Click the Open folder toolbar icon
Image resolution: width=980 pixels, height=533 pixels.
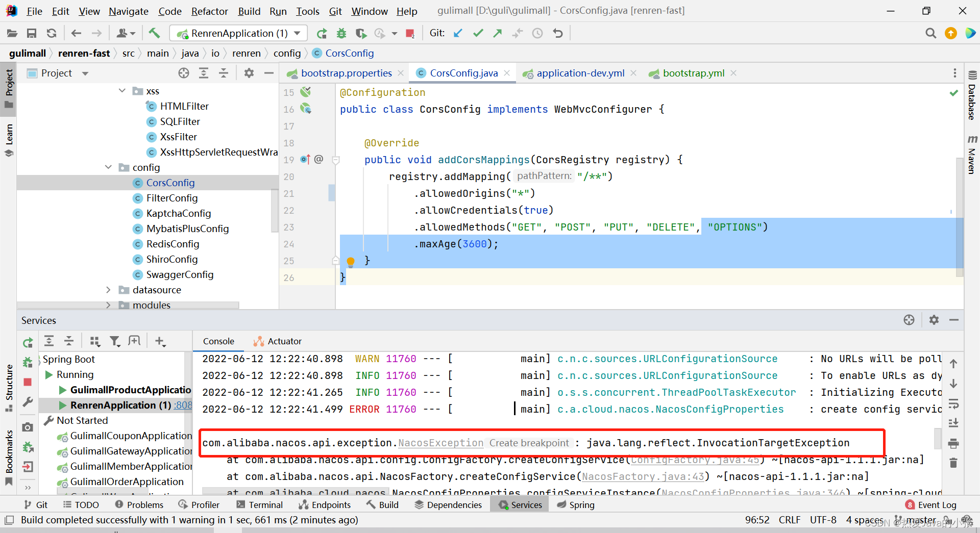click(12, 34)
